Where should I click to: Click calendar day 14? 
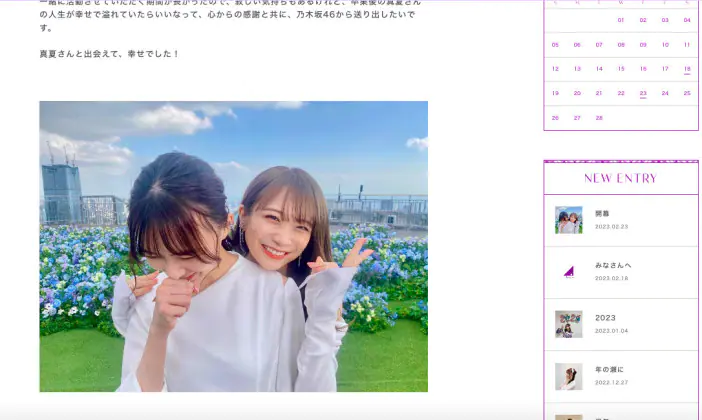[x=599, y=69]
